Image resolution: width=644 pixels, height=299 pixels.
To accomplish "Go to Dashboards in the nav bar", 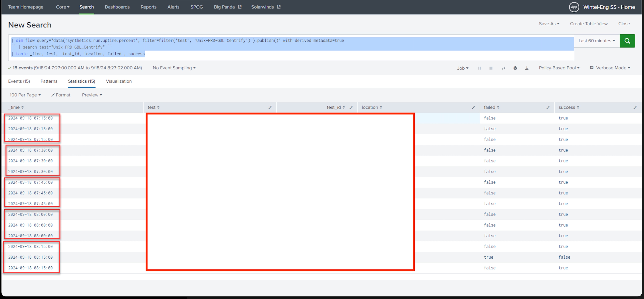I will [117, 7].
